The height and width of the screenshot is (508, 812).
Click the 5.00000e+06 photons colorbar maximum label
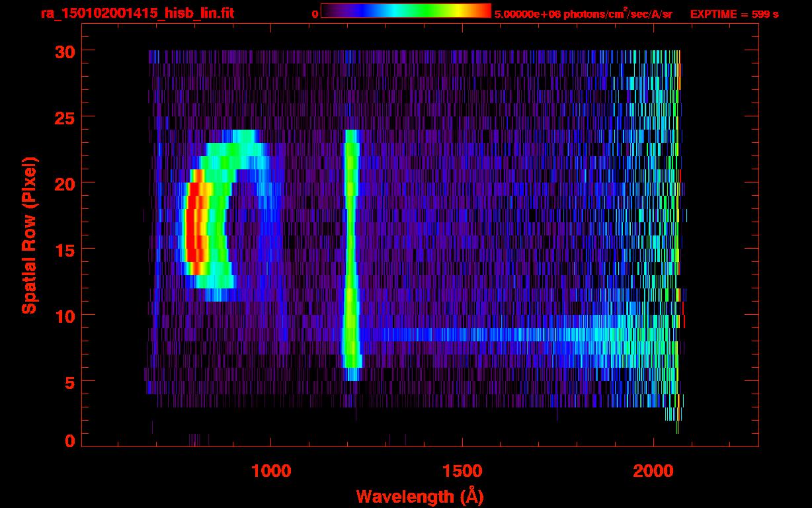click(x=583, y=14)
